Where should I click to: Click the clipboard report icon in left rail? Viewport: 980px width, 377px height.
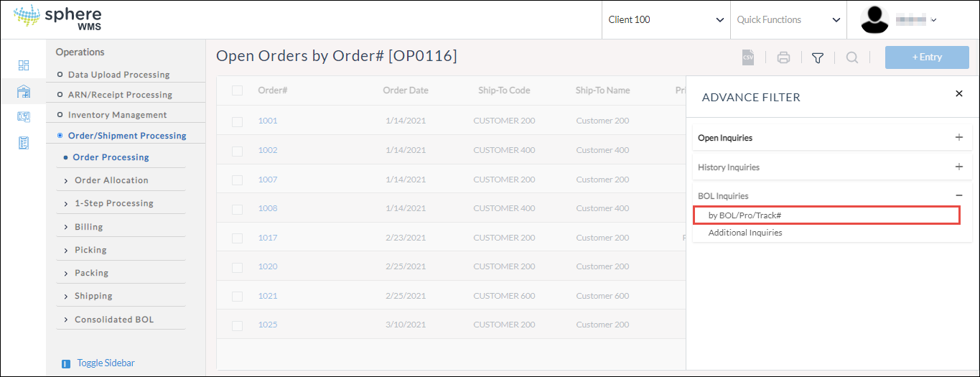click(x=24, y=143)
